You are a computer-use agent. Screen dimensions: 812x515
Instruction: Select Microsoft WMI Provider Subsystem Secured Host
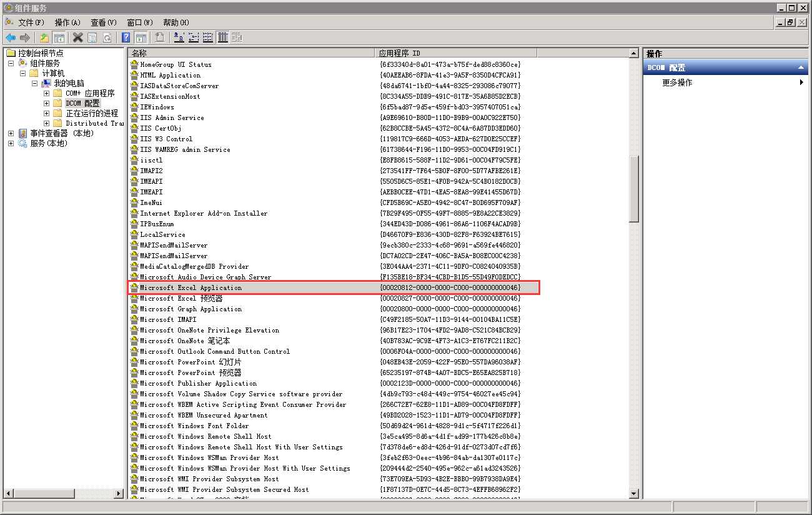(x=224, y=489)
